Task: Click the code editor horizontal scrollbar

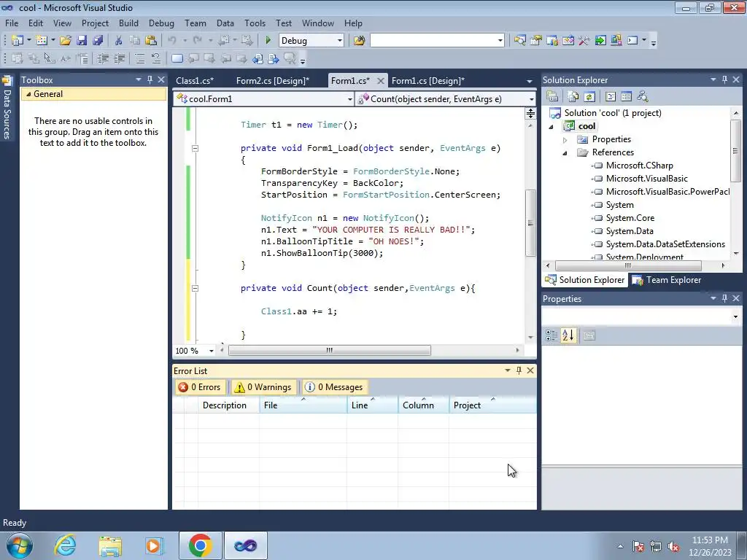Action: click(329, 351)
